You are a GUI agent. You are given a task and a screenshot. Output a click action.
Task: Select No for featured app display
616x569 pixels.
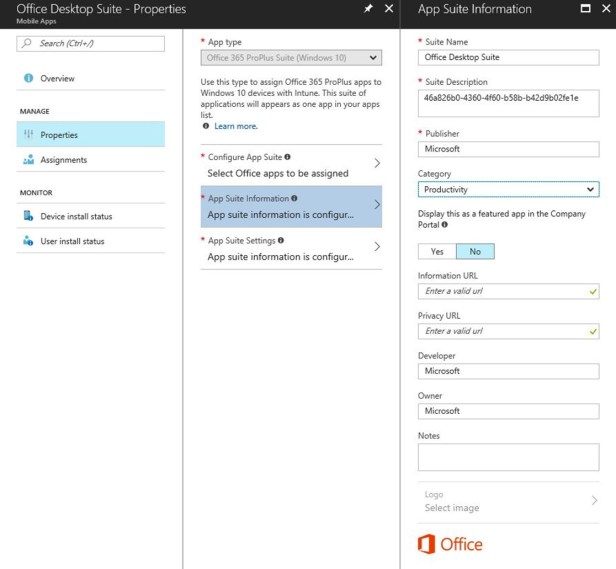click(x=474, y=251)
